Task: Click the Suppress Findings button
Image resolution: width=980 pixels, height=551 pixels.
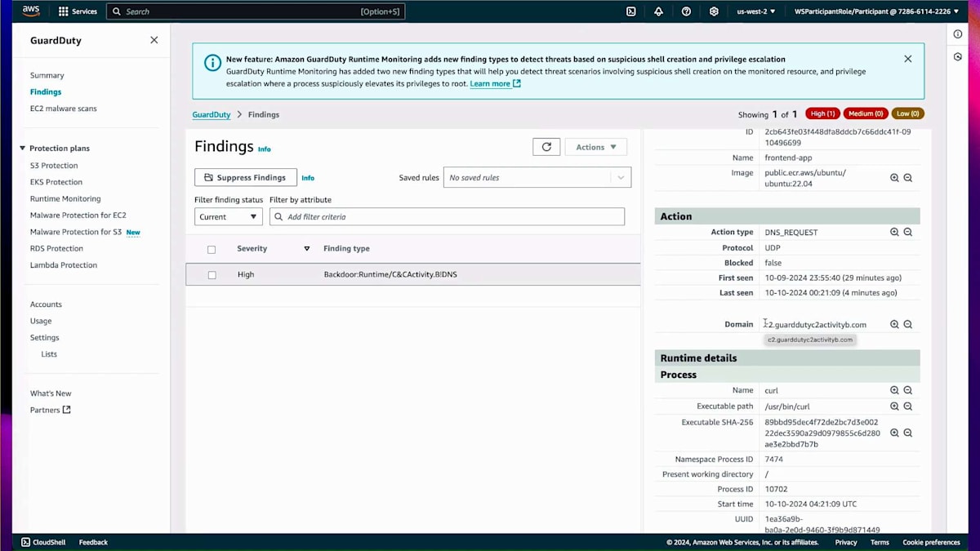Action: 246,177
